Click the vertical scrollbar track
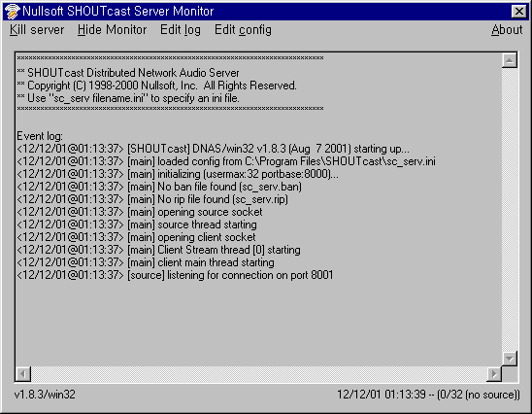Image resolution: width=532 pixels, height=414 pixels. coord(510,209)
